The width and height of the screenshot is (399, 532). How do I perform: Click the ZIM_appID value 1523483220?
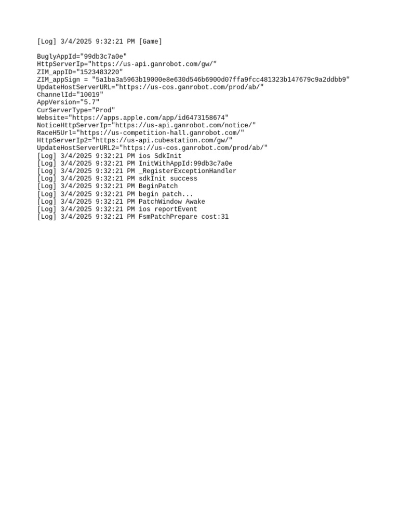pos(99,72)
